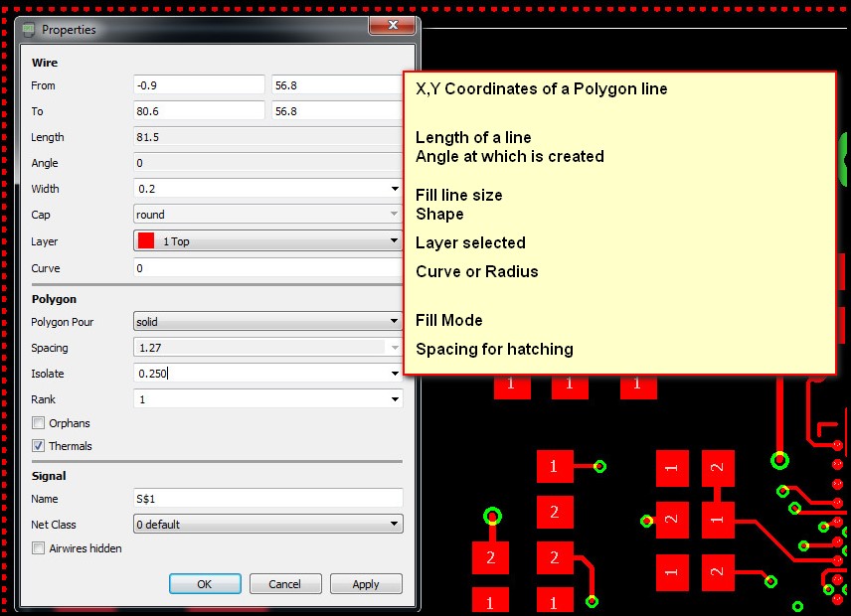Edit the Curve value field
This screenshot has height=616, width=851.
coord(267,268)
